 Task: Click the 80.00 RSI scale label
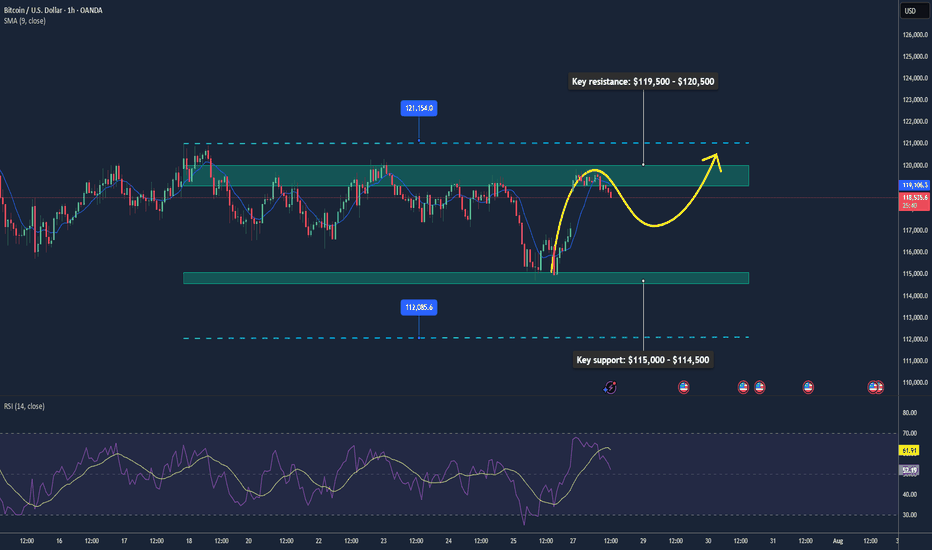(x=909, y=413)
